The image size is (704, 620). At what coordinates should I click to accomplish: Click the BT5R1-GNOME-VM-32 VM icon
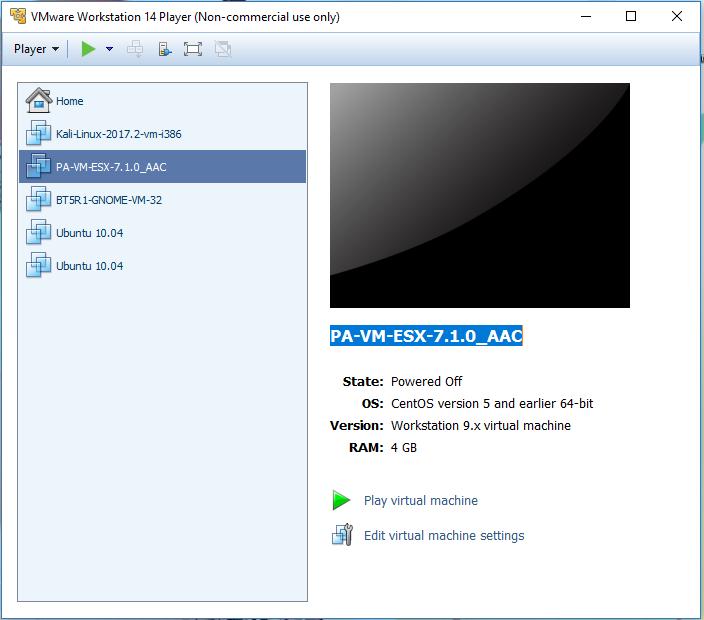[x=38, y=199]
